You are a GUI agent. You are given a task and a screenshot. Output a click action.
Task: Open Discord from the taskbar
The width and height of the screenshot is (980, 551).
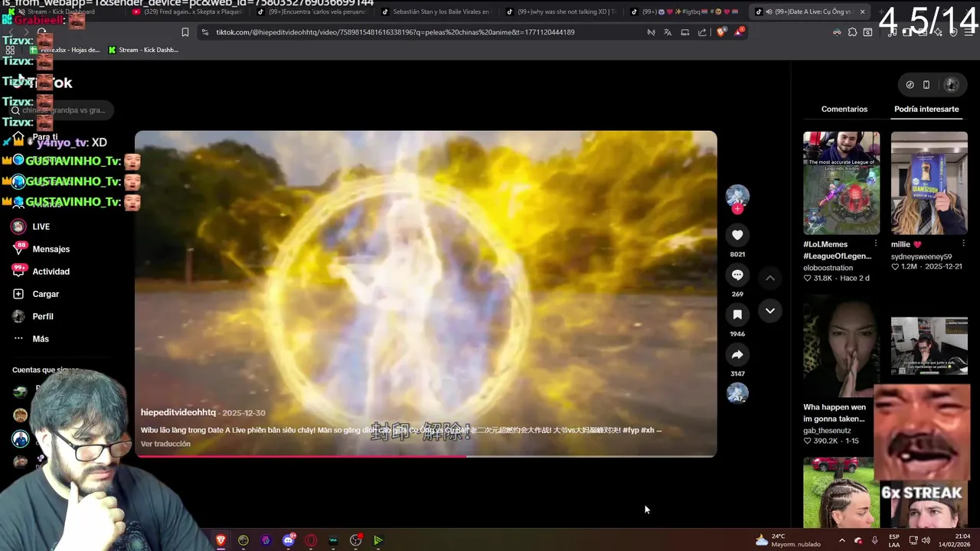coord(289,540)
